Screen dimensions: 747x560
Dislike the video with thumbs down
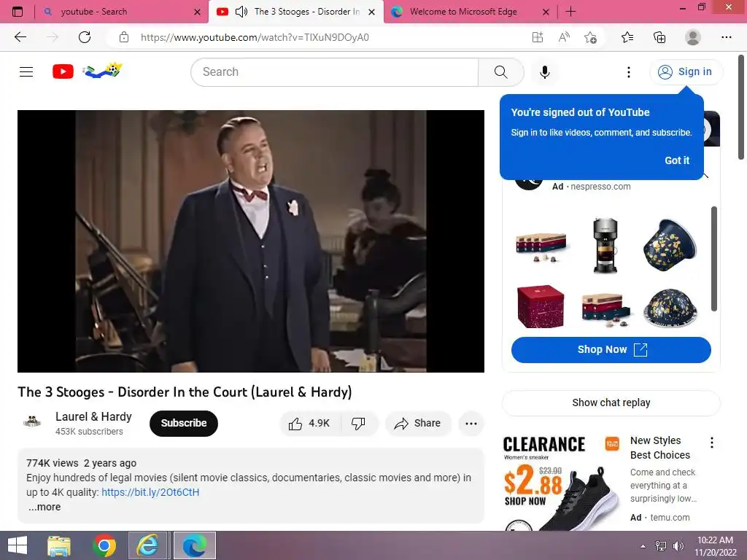click(x=358, y=424)
